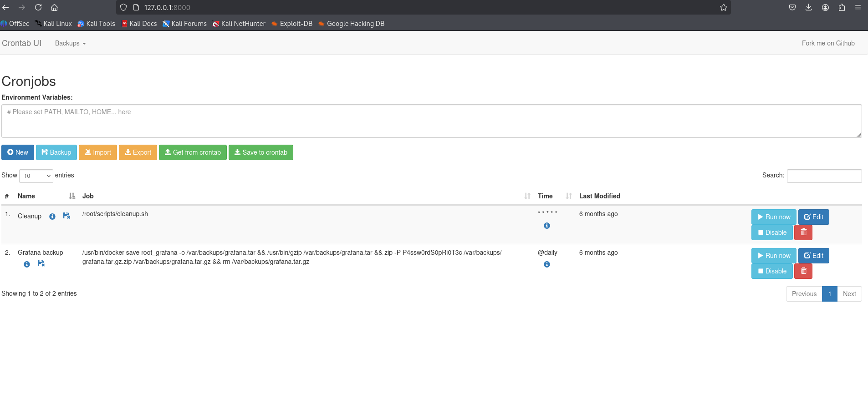
Task: Click info icon below Cleanup's time schedule
Action: (546, 226)
